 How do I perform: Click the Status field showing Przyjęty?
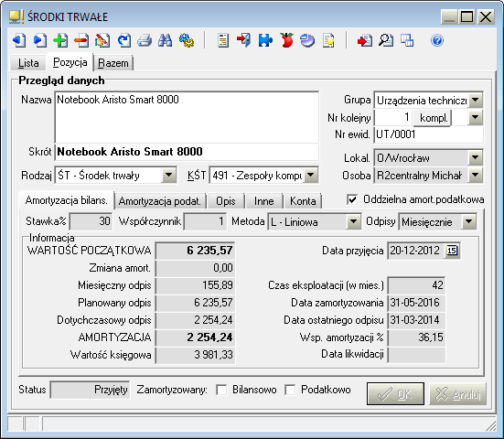pyautogui.click(x=90, y=390)
